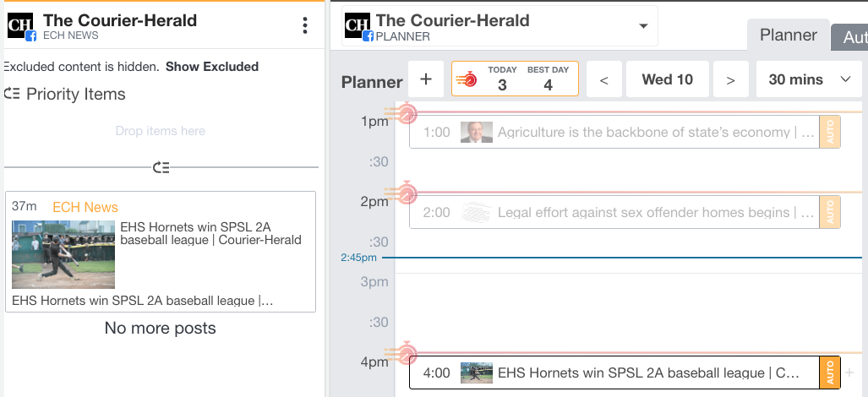Open the 30 mins interval dropdown
Image resolution: width=868 pixels, height=397 pixels.
point(809,79)
